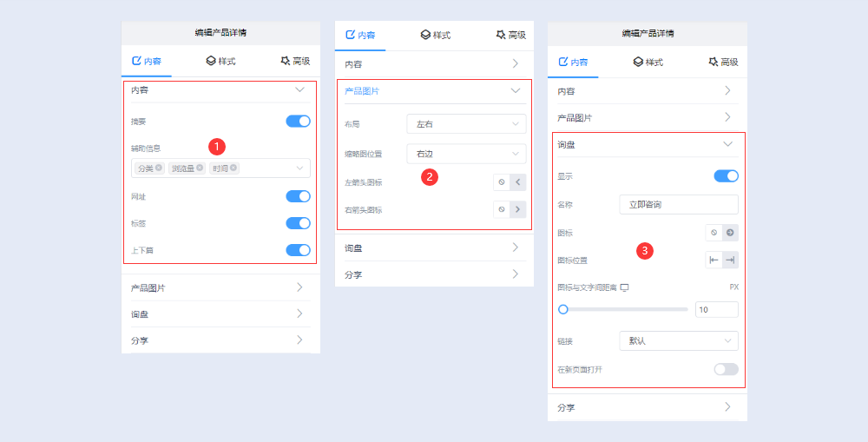Open 高级 tab in the right panel
The height and width of the screenshot is (442, 868).
tap(722, 62)
